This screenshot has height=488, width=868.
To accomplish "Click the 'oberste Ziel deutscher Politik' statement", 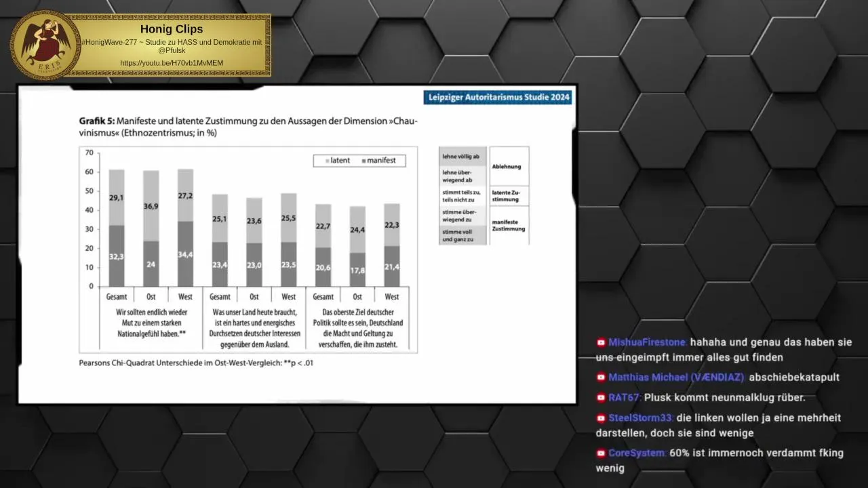I will 357,329.
